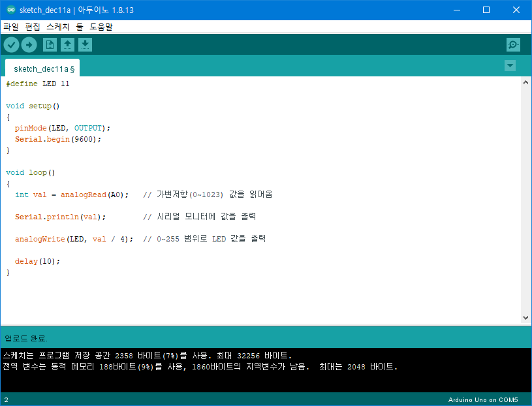Open the 도움말 menu

tap(101, 27)
